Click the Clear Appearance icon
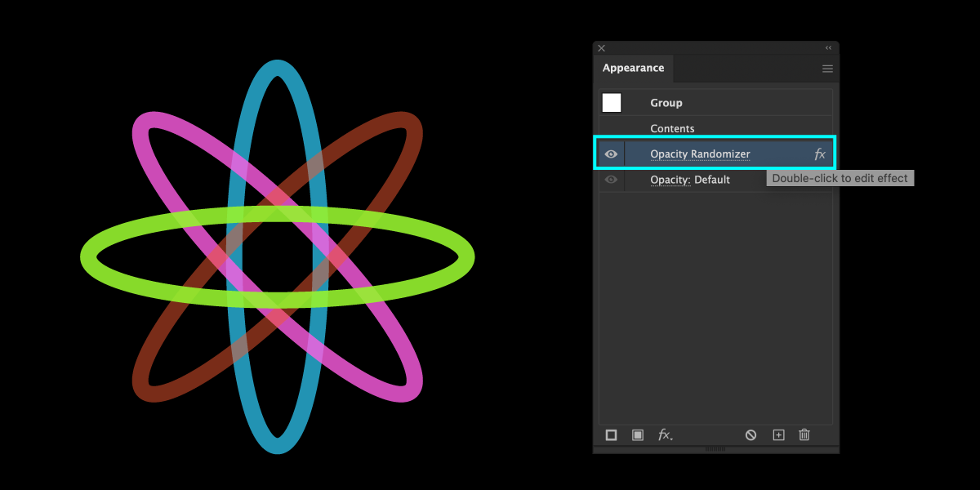Image resolution: width=980 pixels, height=490 pixels. click(751, 435)
